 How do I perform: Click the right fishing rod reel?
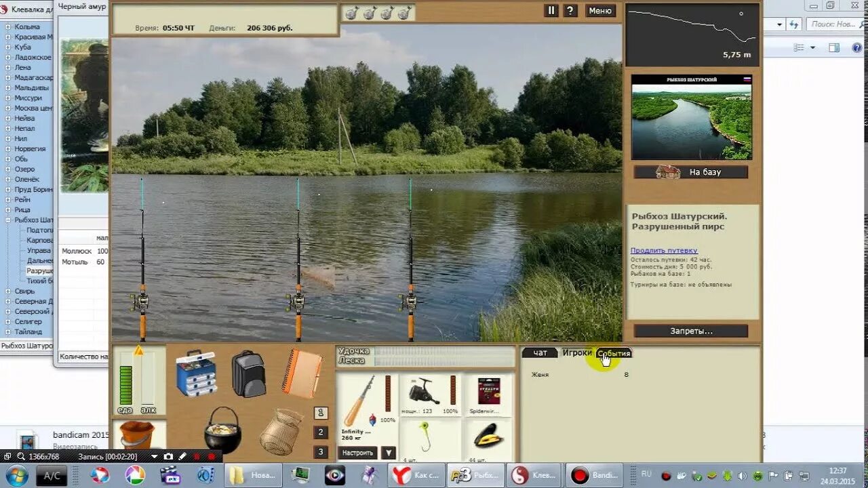[409, 302]
